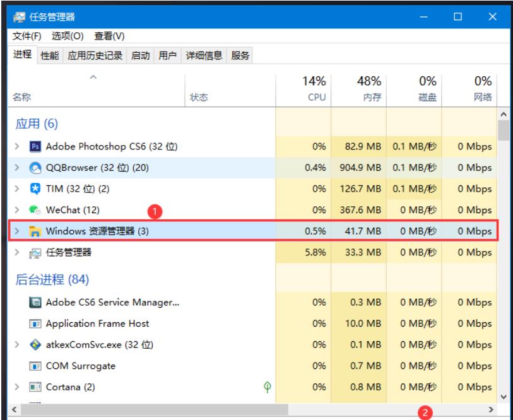Click the vertical scrollbar thumb
513x420 pixels.
click(504, 130)
